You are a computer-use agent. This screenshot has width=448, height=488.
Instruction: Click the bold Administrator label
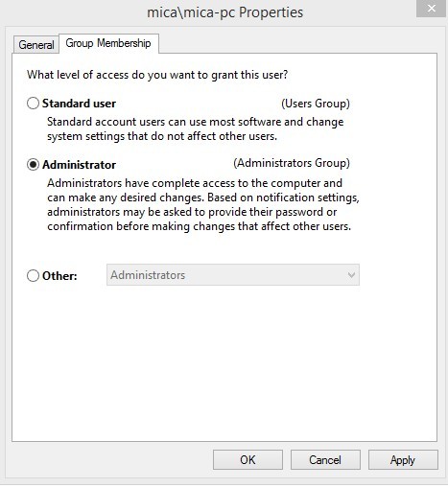79,165
